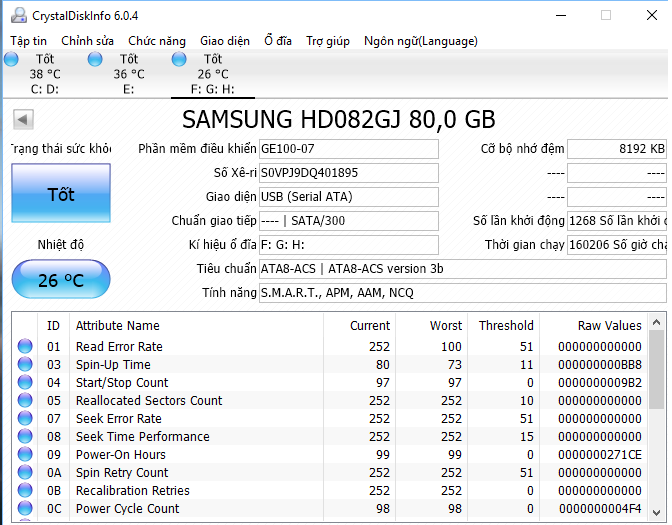Viewport: 672px width, 525px height.
Task: Click the power on count field 1268
Action: tap(617, 221)
